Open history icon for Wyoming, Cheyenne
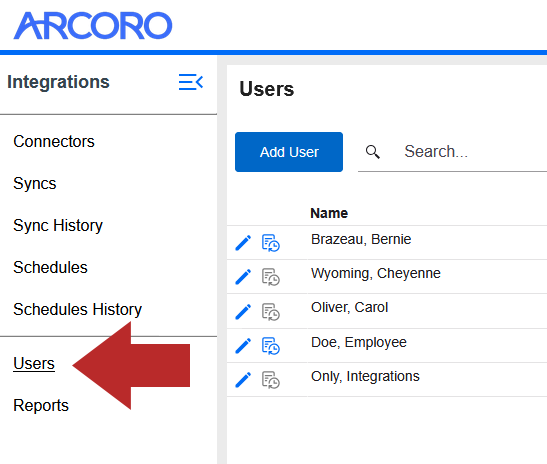The width and height of the screenshot is (547, 464). tap(271, 277)
